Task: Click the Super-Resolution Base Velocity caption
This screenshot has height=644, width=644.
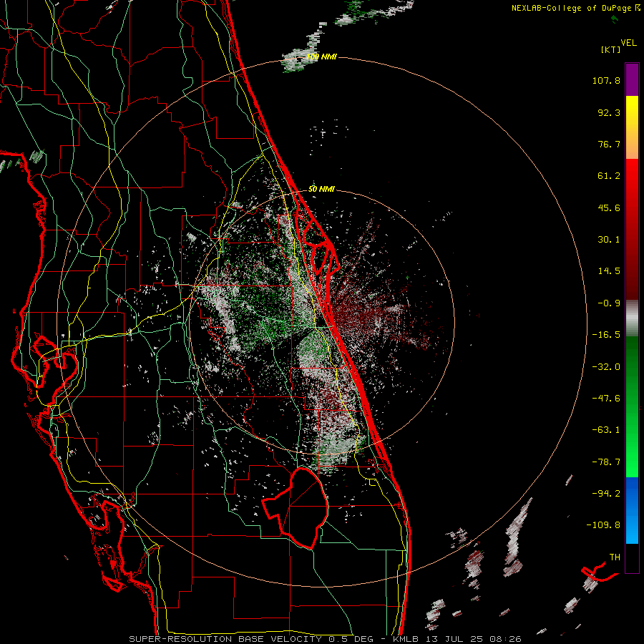Action: tap(326, 639)
